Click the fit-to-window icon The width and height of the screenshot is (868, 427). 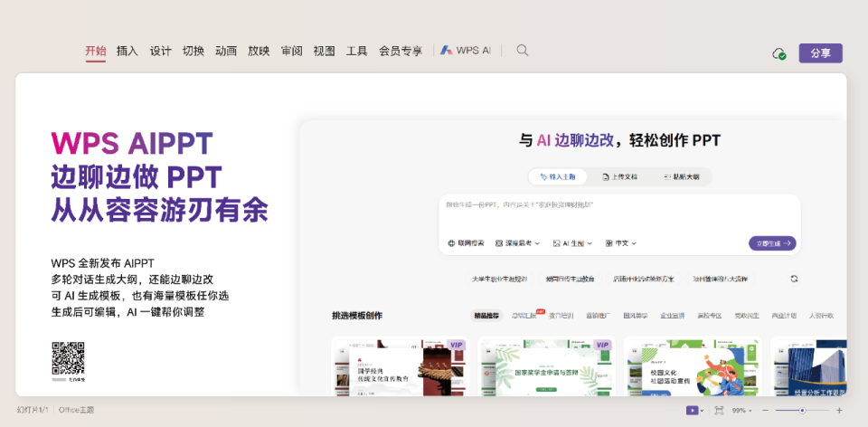[719, 411]
